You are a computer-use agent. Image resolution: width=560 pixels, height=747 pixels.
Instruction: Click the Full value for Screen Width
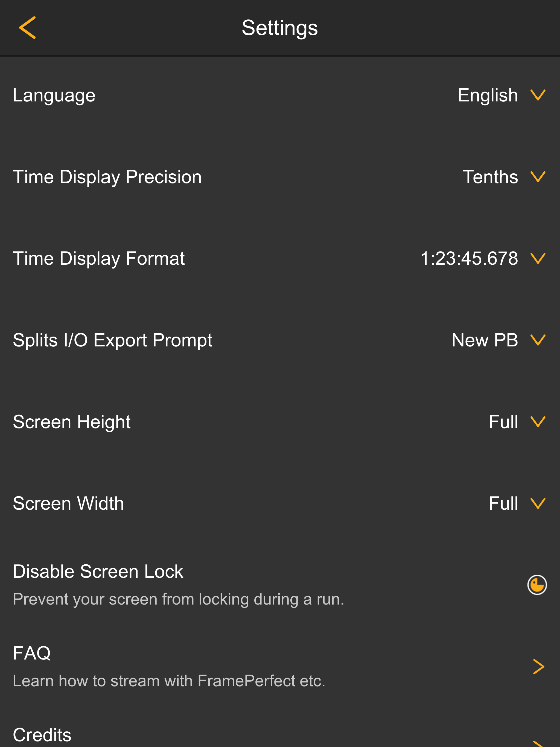[x=503, y=503]
